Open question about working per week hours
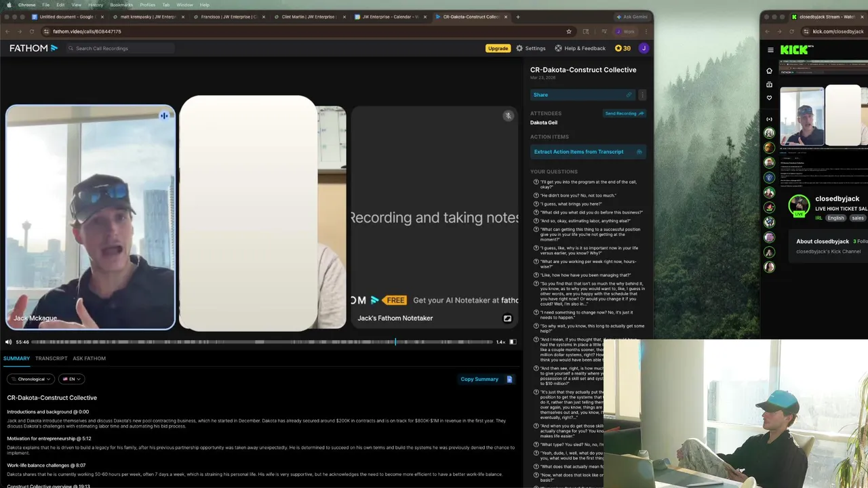The width and height of the screenshot is (868, 488). [x=589, y=264]
